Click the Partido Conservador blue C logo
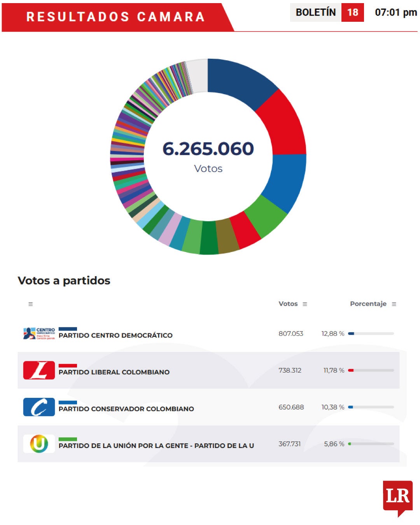This screenshot has height=525, width=420. pos(39,407)
